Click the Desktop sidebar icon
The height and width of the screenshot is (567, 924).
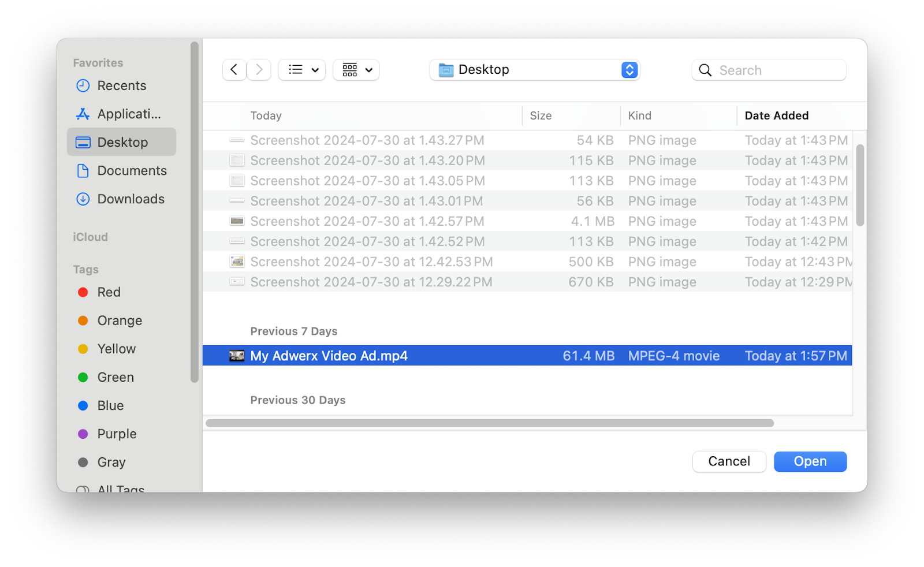click(x=83, y=142)
